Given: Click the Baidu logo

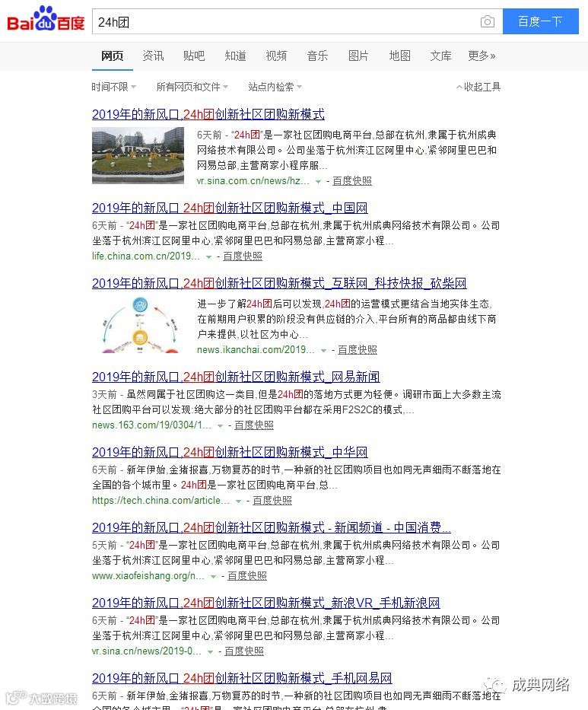Looking at the screenshot, I should click(x=46, y=20).
